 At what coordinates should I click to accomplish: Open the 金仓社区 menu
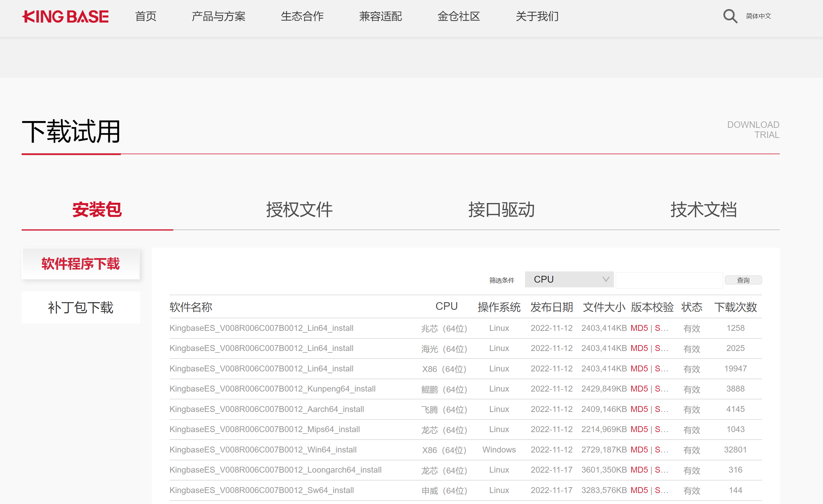click(x=459, y=16)
